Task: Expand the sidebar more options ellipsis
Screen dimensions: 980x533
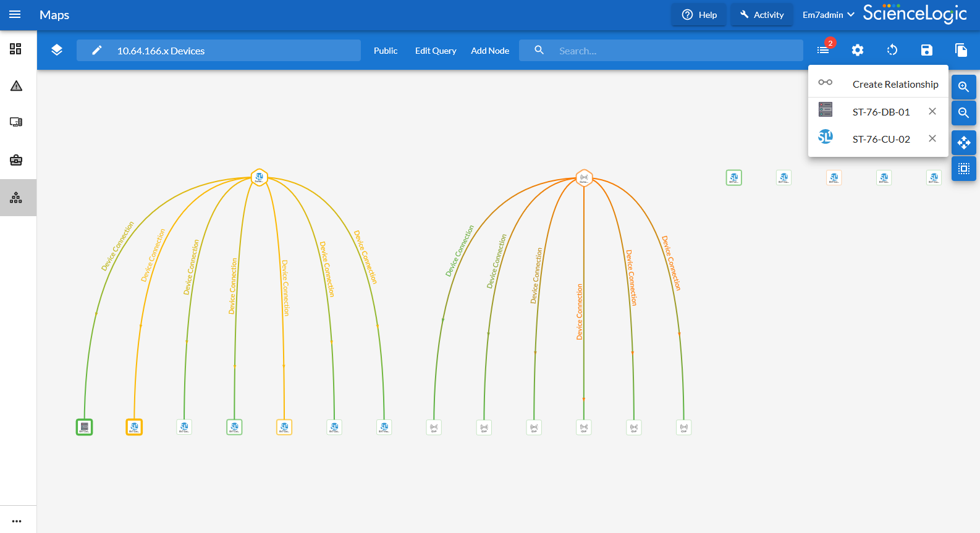Action: [17, 521]
